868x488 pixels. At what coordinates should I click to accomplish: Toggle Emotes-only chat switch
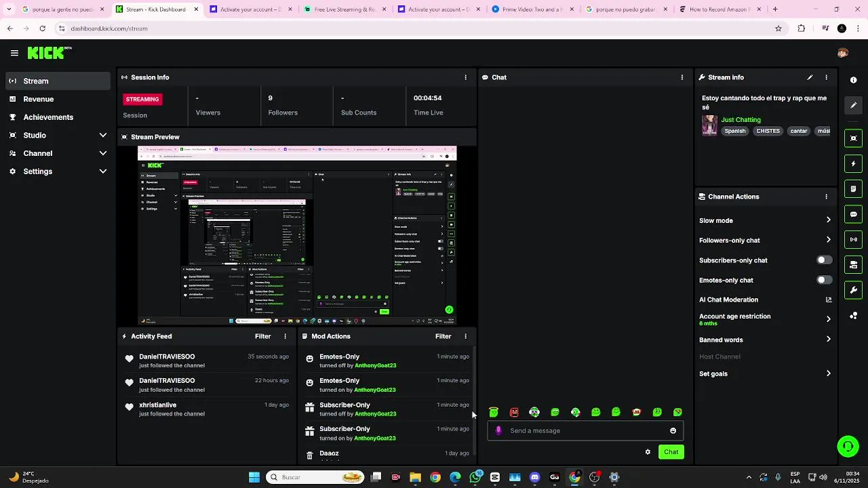pyautogui.click(x=824, y=280)
